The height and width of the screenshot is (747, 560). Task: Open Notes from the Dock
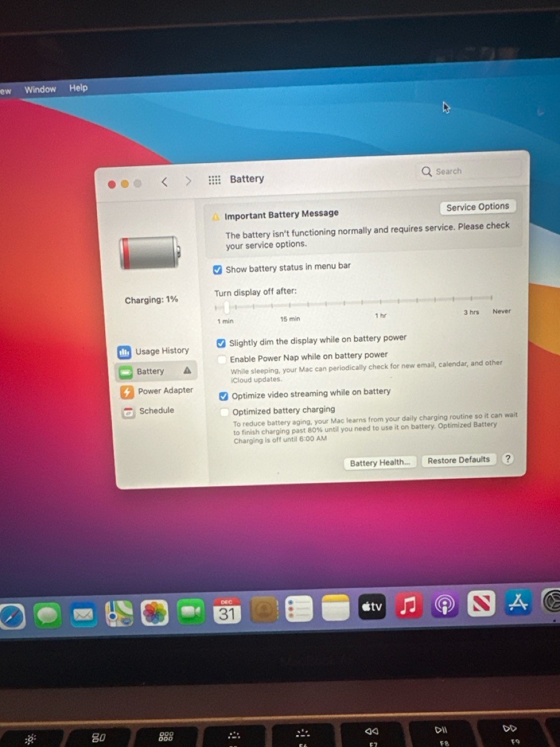point(336,608)
